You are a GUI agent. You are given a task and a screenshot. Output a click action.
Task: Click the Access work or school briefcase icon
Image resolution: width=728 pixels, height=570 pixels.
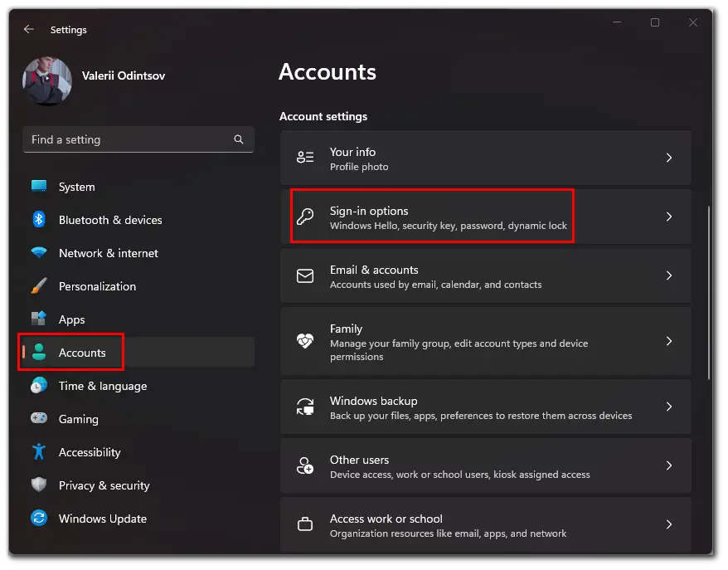click(x=305, y=524)
